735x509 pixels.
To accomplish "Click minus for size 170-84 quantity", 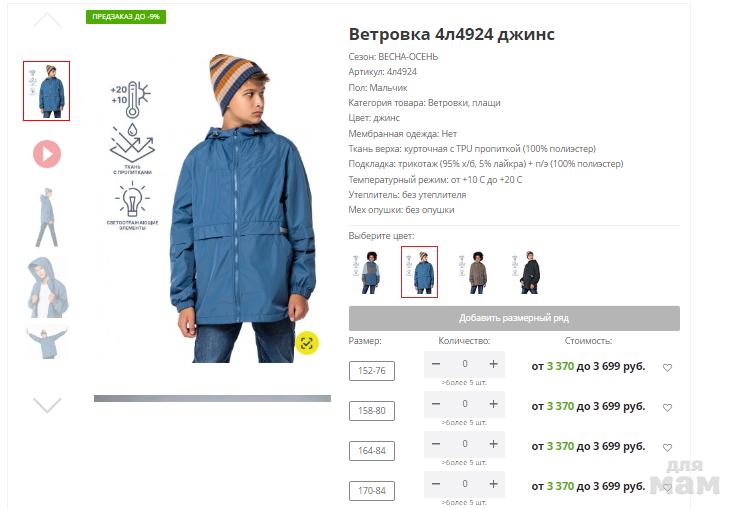I will coord(436,483).
